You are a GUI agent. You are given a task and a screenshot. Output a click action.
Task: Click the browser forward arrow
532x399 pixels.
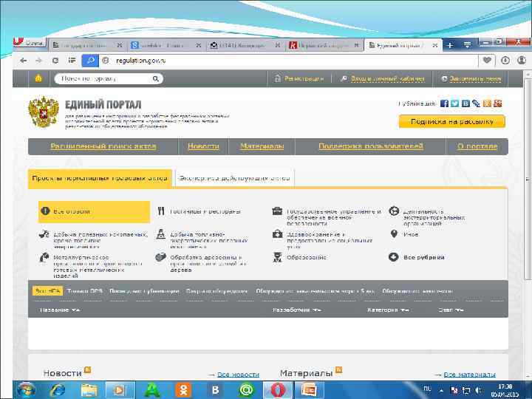(x=38, y=61)
